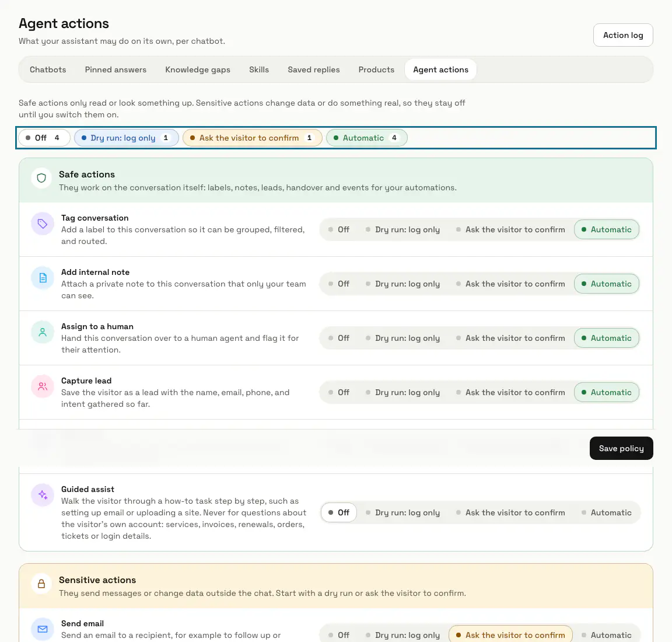Set Add internal note to Ask the visitor to confirm
The height and width of the screenshot is (642, 672).
pos(511,284)
